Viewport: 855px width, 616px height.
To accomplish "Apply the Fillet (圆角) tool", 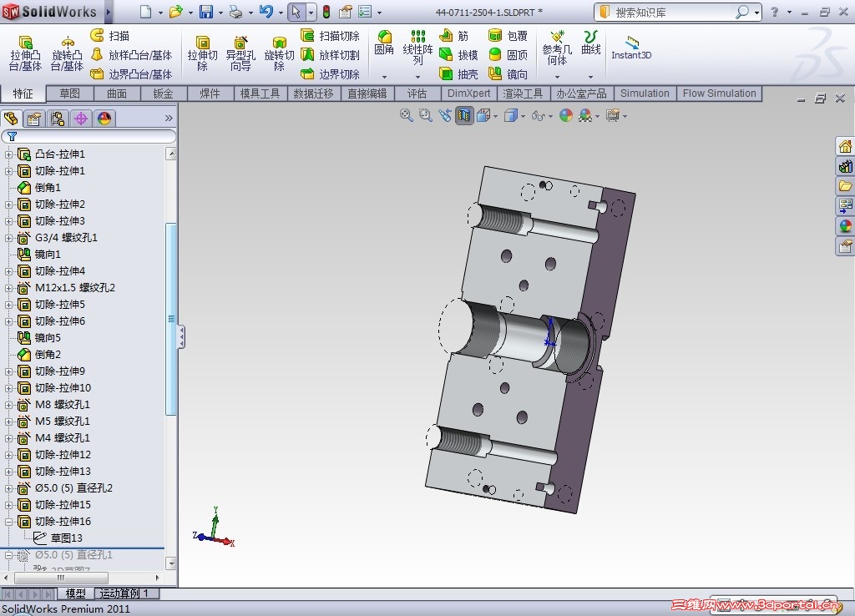I will pos(384,43).
